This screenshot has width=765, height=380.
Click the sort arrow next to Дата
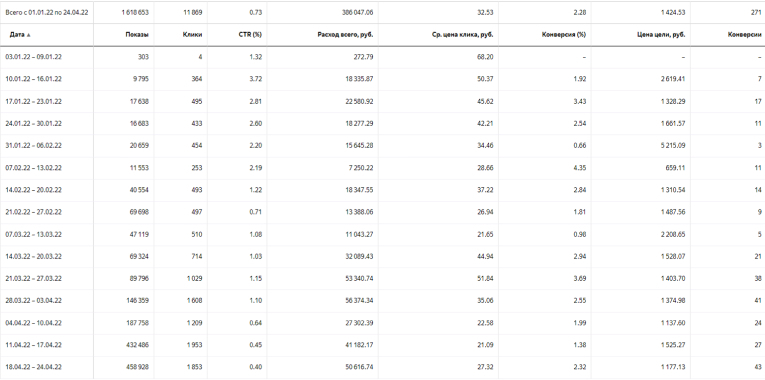point(26,35)
